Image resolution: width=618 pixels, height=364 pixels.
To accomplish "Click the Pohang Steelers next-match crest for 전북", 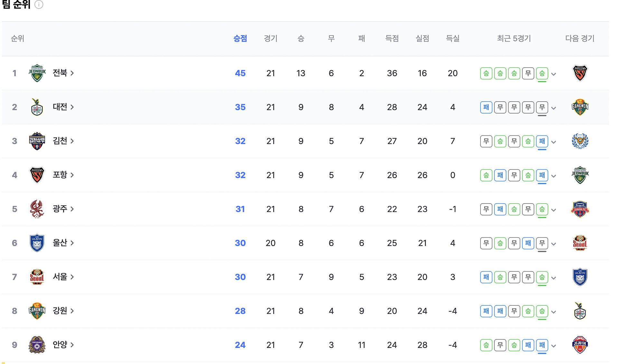I will (x=580, y=73).
